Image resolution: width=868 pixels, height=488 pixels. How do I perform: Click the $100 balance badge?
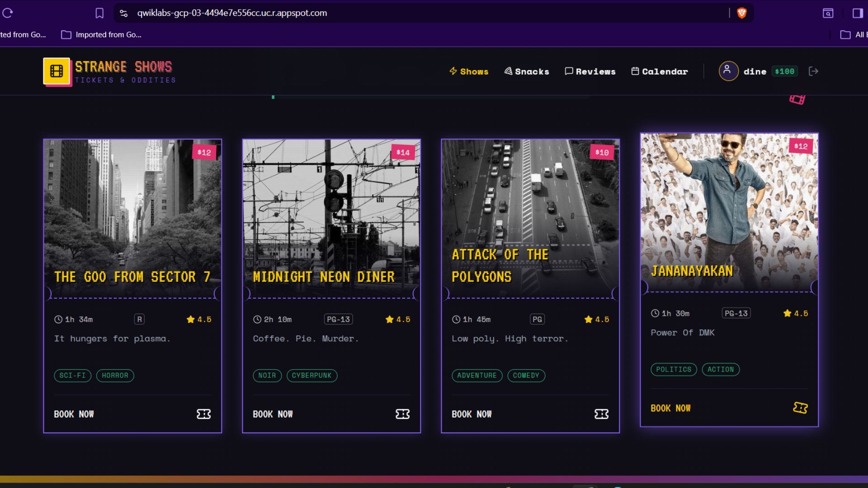[784, 71]
